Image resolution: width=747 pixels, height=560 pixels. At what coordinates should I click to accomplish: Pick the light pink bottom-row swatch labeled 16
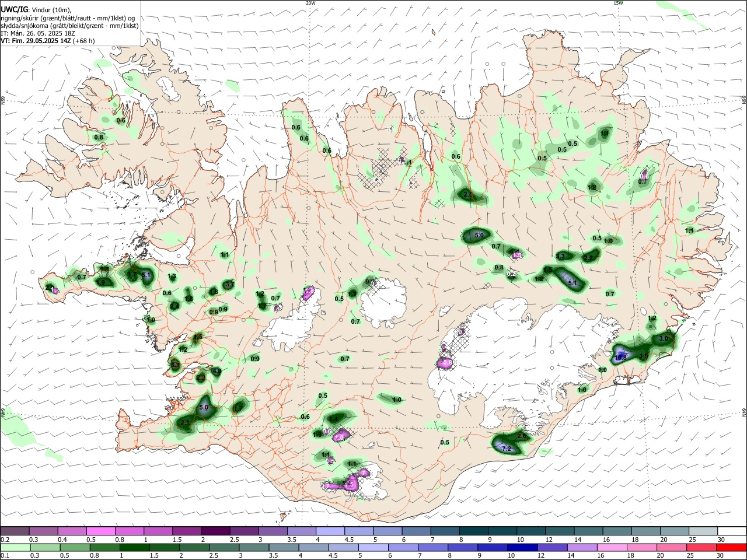613,547
